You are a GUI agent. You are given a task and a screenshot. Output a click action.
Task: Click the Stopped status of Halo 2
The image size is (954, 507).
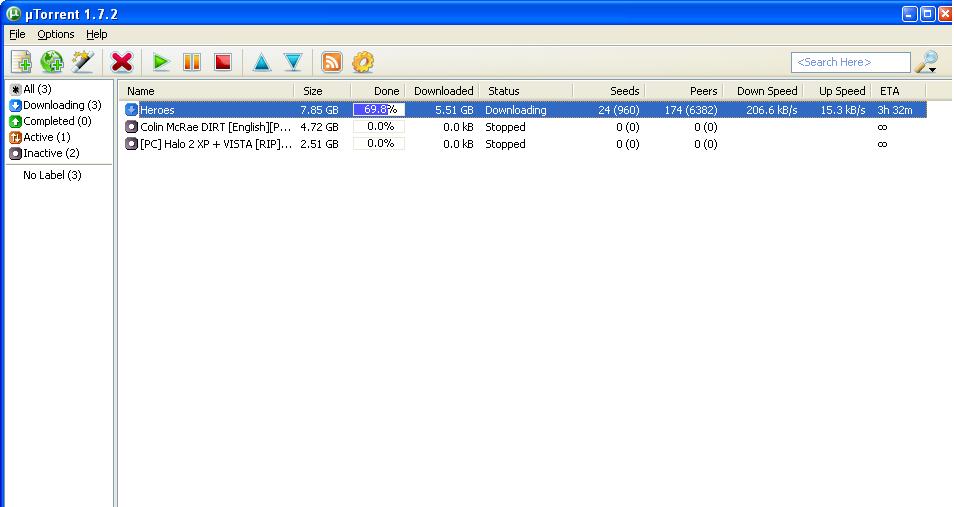pyautogui.click(x=506, y=144)
